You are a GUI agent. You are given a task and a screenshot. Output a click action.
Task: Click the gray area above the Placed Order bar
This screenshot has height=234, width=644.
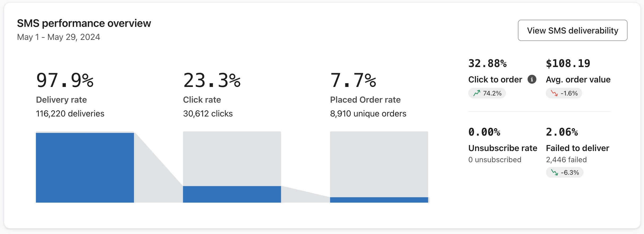pyautogui.click(x=379, y=164)
